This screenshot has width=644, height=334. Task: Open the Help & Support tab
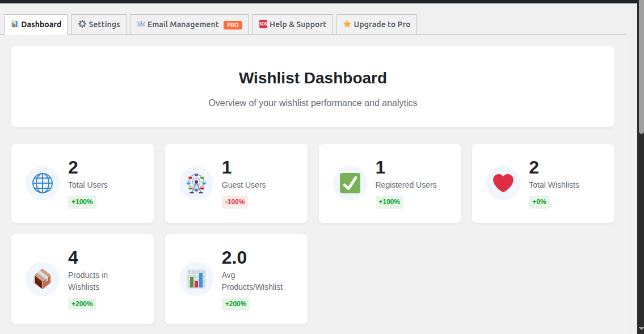[x=292, y=24]
